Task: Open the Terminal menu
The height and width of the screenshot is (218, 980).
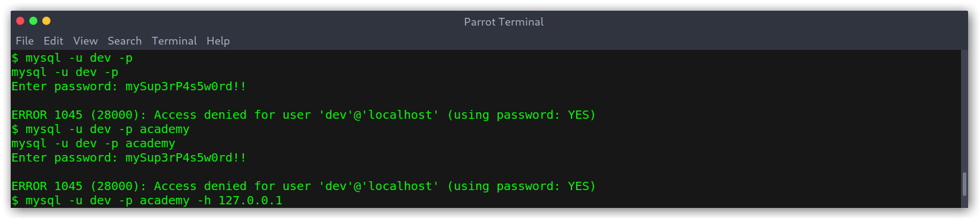Action: 174,41
